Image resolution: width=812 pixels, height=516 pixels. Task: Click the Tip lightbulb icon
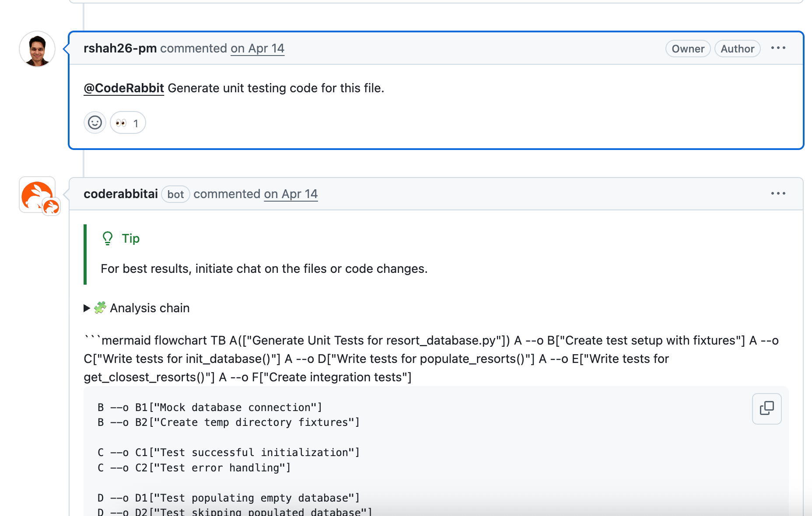point(108,238)
